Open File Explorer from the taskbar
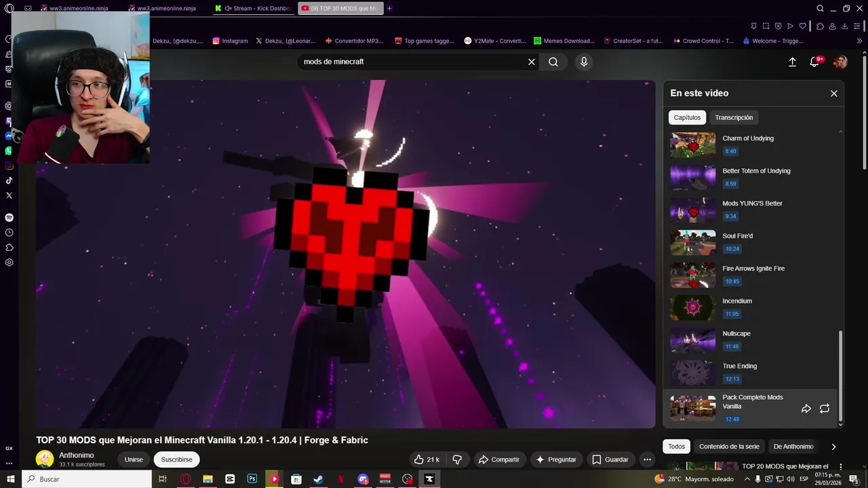868x488 pixels. 208,479
